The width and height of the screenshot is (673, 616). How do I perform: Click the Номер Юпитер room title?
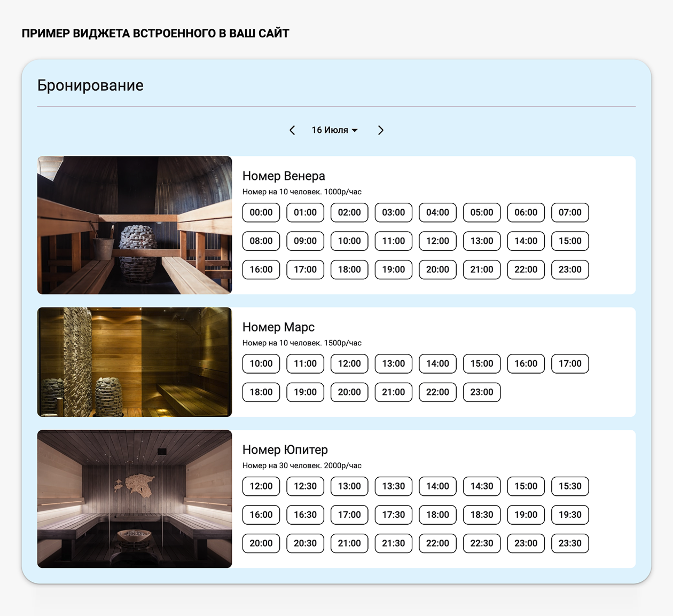(x=285, y=450)
